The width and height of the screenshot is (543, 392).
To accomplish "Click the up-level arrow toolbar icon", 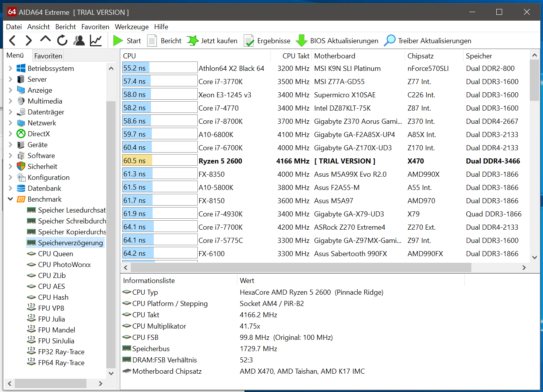I will [46, 39].
